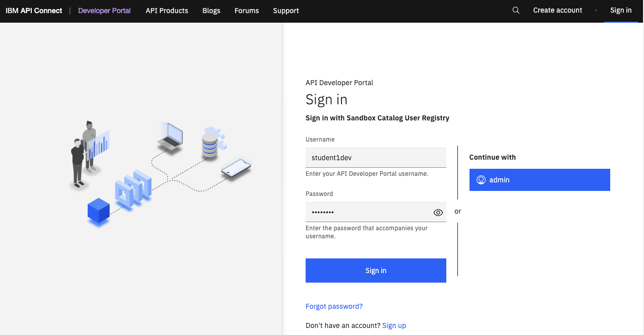Follow the Forgot password? link
The height and width of the screenshot is (335, 644).
coord(334,306)
